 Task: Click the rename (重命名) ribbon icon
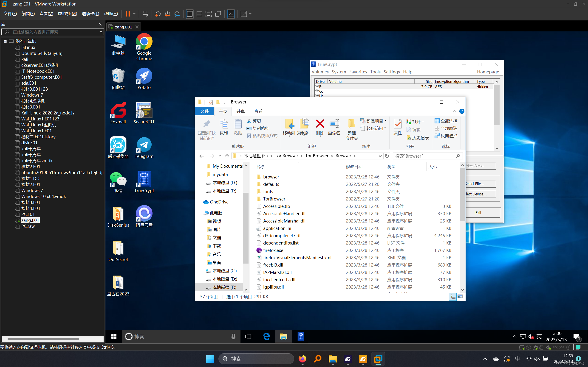334,124
